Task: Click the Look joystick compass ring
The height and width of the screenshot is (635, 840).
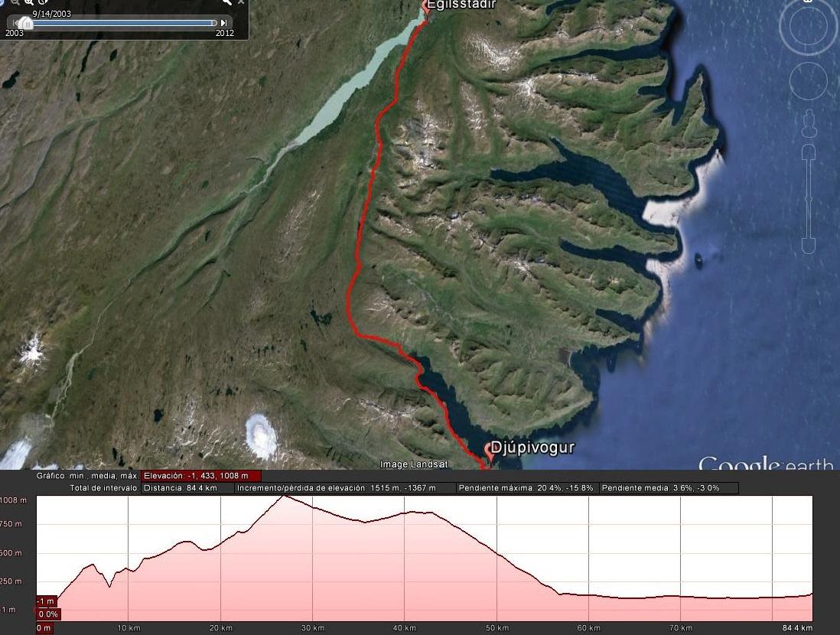Action: click(x=808, y=26)
